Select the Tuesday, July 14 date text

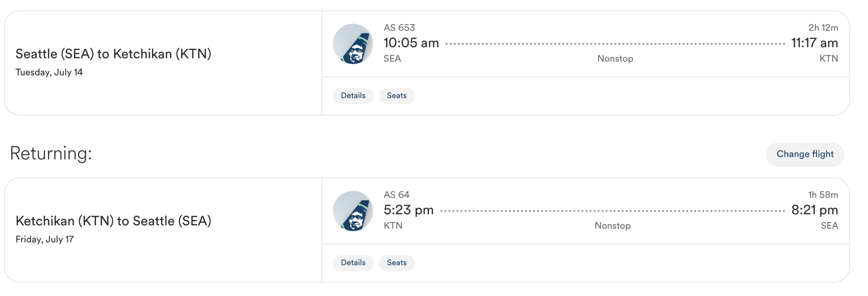(49, 72)
